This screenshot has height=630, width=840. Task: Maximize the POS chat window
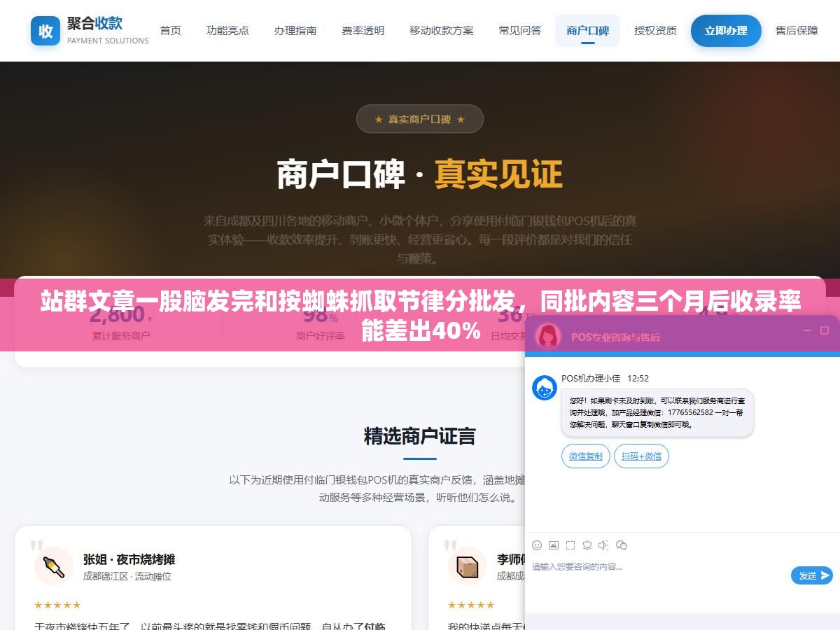point(825,330)
